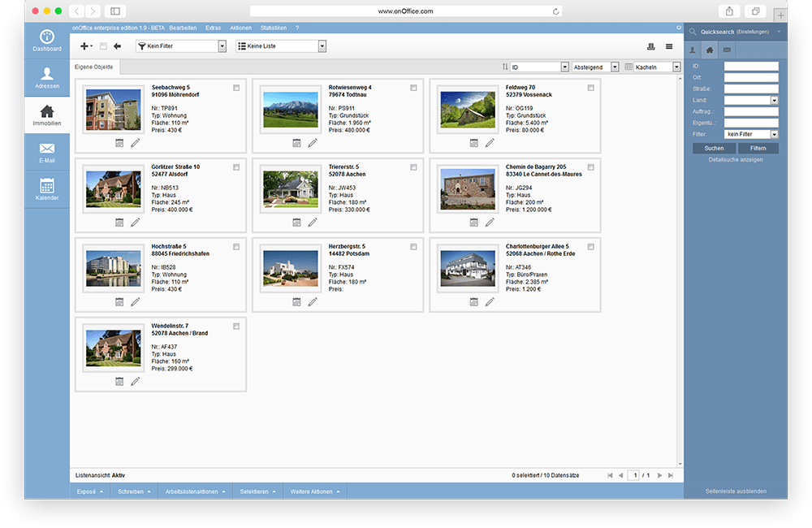Screen dimensions: 812x528
Task: Select the Görlitzer Straße 10 checkbox
Action: (236, 167)
